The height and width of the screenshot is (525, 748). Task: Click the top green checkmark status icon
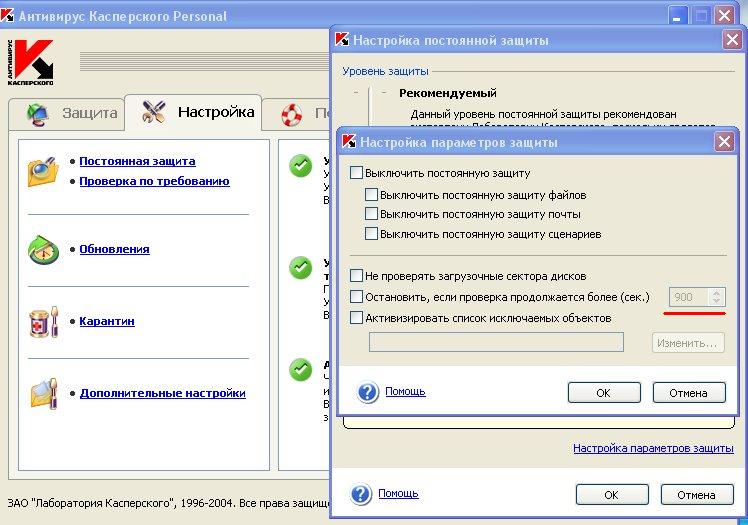[x=300, y=166]
